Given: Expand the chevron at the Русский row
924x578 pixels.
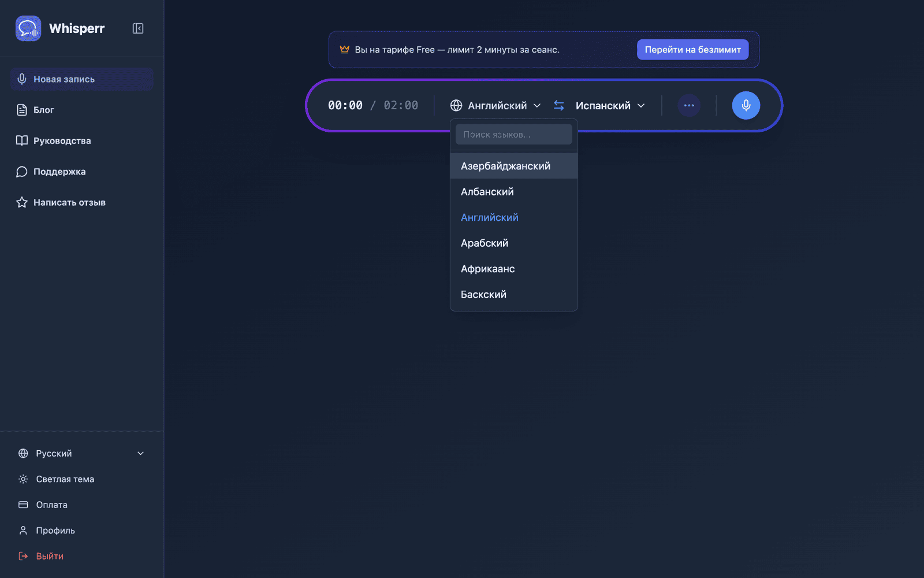Looking at the screenshot, I should point(140,453).
